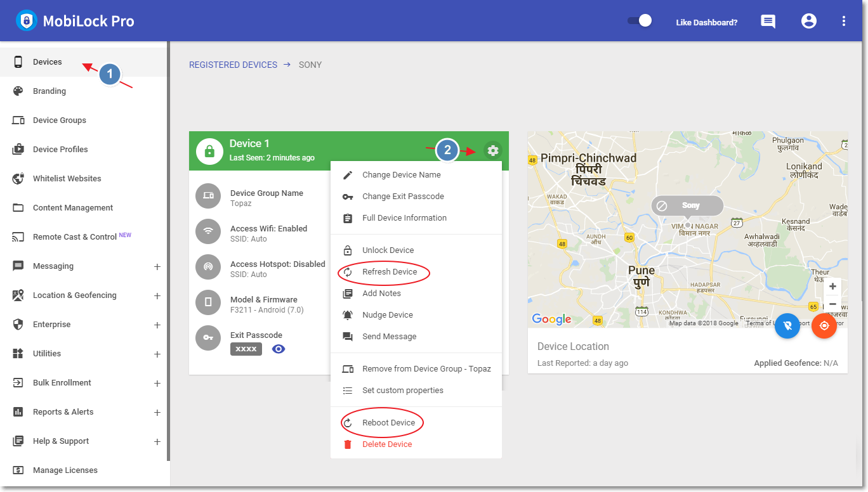Click the MobiLock Pro shield logo
The height and width of the screenshot is (492, 868).
point(26,21)
